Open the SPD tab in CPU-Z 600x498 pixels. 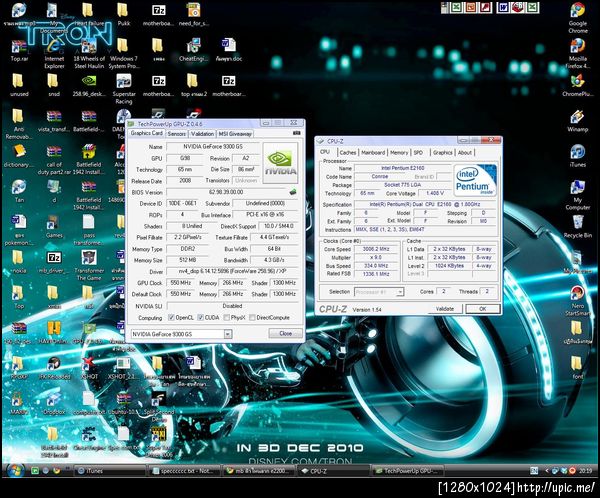pyautogui.click(x=419, y=152)
